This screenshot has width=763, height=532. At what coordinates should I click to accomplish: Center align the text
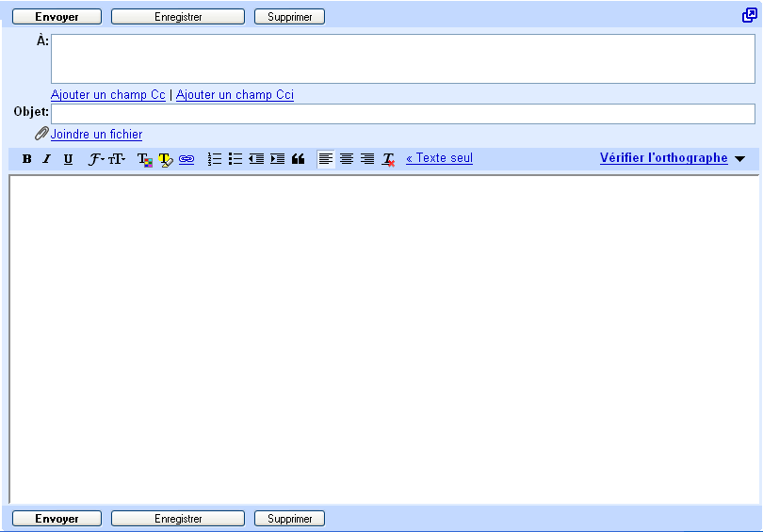tap(347, 158)
